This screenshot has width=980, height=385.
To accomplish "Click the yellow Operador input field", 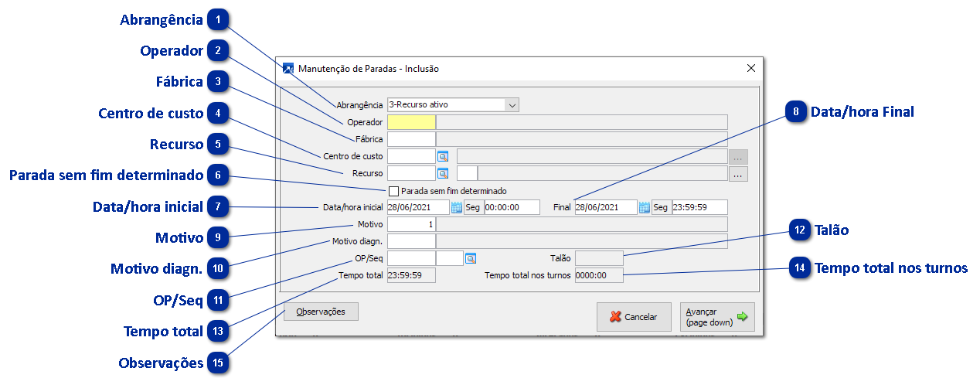I will pyautogui.click(x=411, y=122).
